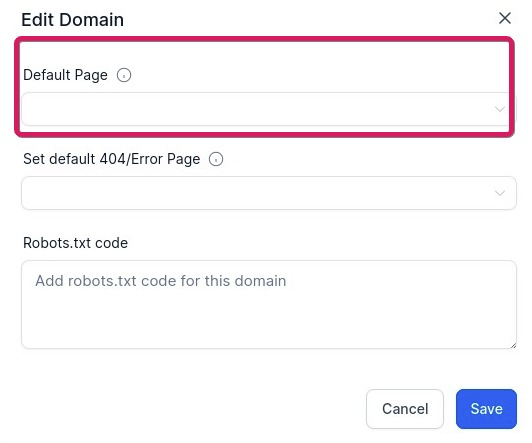Image resolution: width=532 pixels, height=443 pixels.
Task: Click the placeholder text Add robots.txt code
Action: (x=161, y=281)
